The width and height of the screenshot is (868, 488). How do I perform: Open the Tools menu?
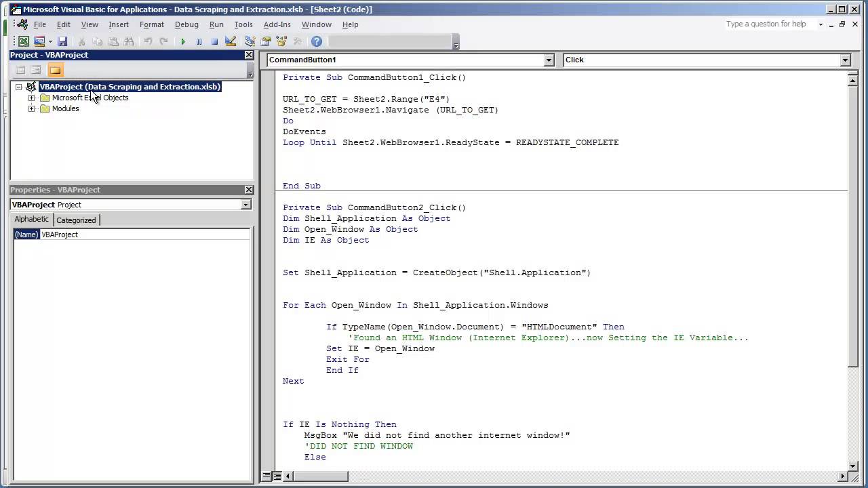point(243,24)
